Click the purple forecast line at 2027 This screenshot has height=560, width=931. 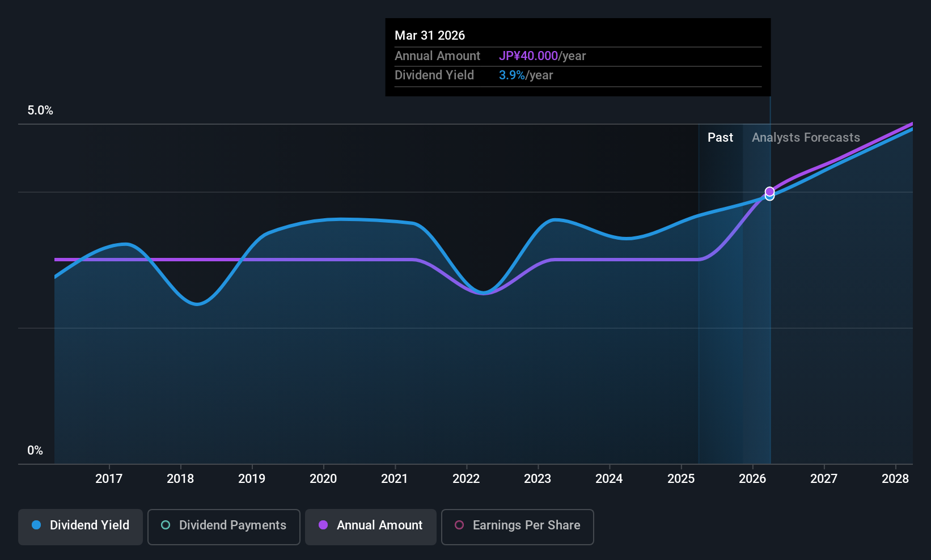tap(823, 163)
